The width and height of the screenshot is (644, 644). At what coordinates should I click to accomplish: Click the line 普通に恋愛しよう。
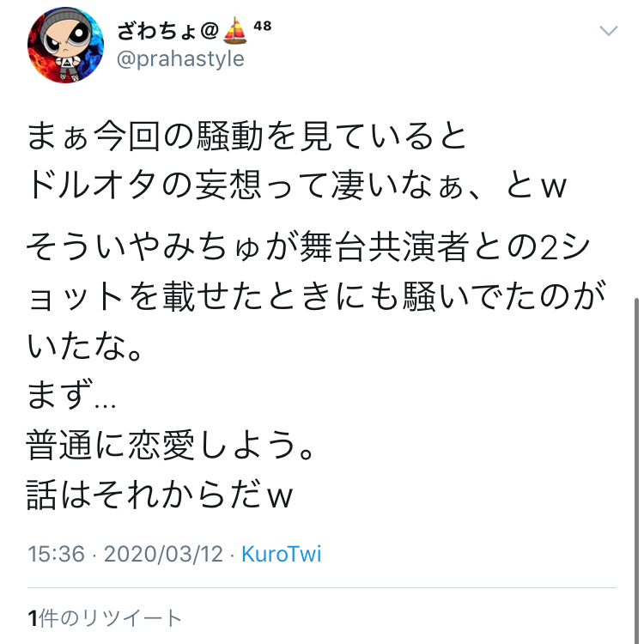point(171,445)
